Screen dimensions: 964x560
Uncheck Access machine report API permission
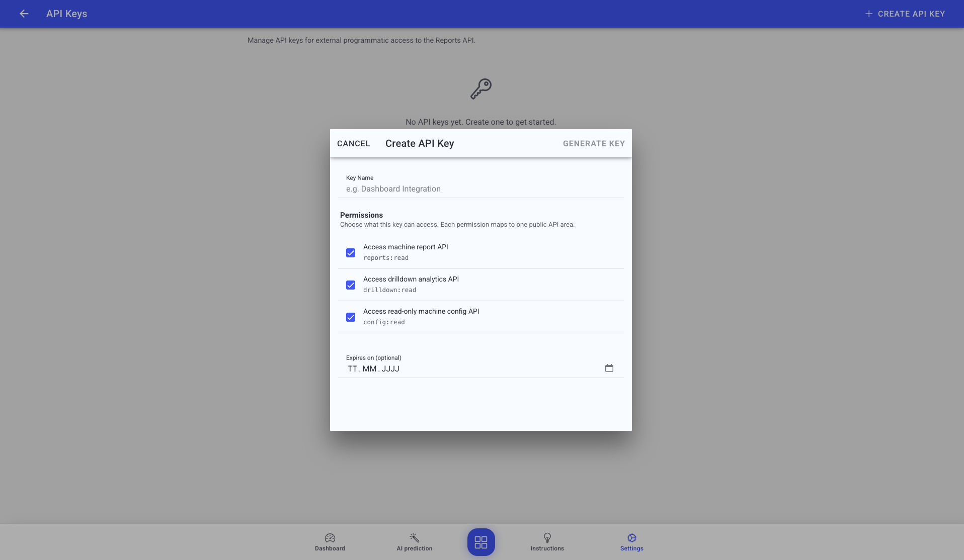point(351,253)
